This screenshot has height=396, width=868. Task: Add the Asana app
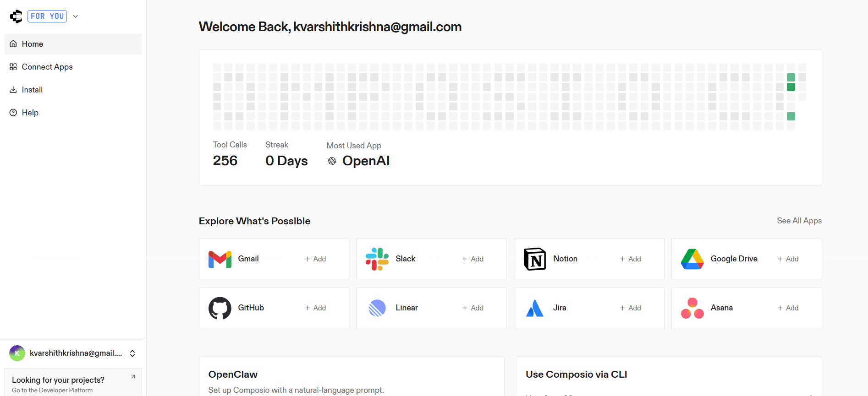point(788,308)
